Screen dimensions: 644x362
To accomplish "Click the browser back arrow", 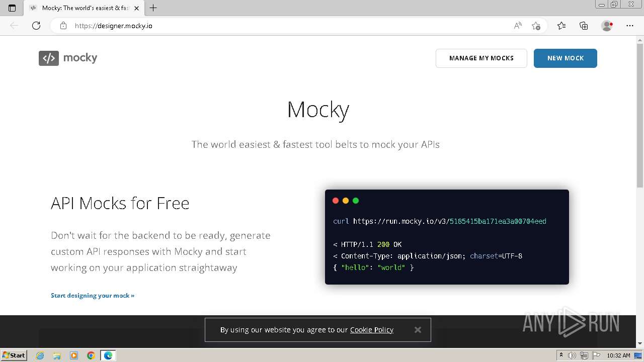I will point(14,26).
